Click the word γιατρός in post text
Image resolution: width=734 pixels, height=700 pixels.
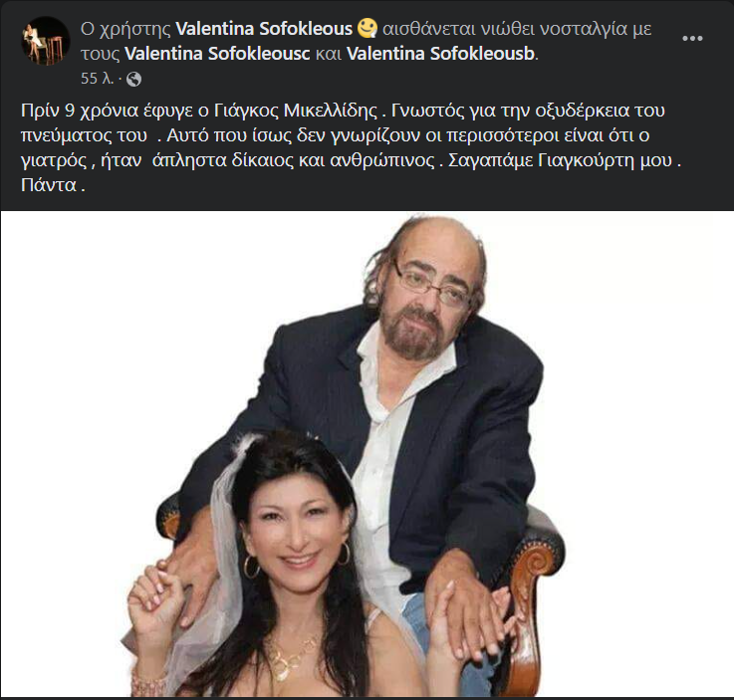[x=54, y=160]
